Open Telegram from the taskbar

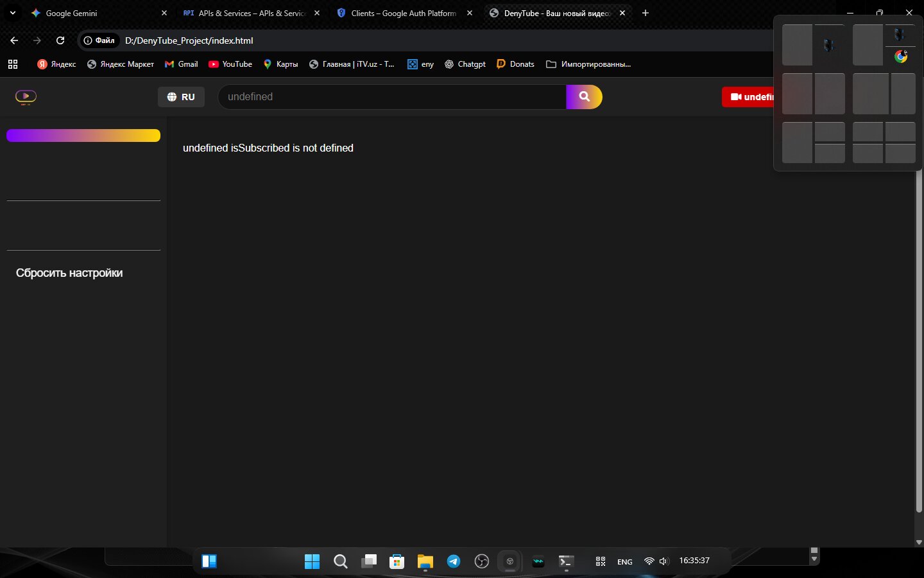pos(454,561)
